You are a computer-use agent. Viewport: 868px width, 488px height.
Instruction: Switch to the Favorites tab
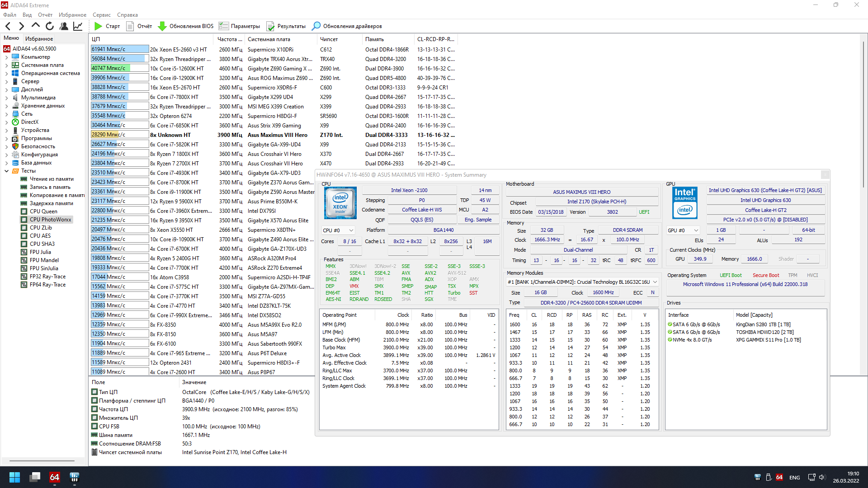tap(39, 39)
